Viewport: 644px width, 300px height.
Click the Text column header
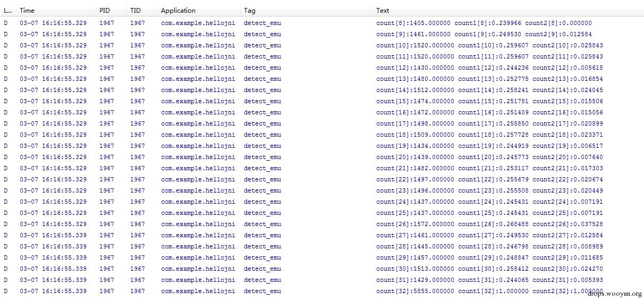click(x=383, y=11)
